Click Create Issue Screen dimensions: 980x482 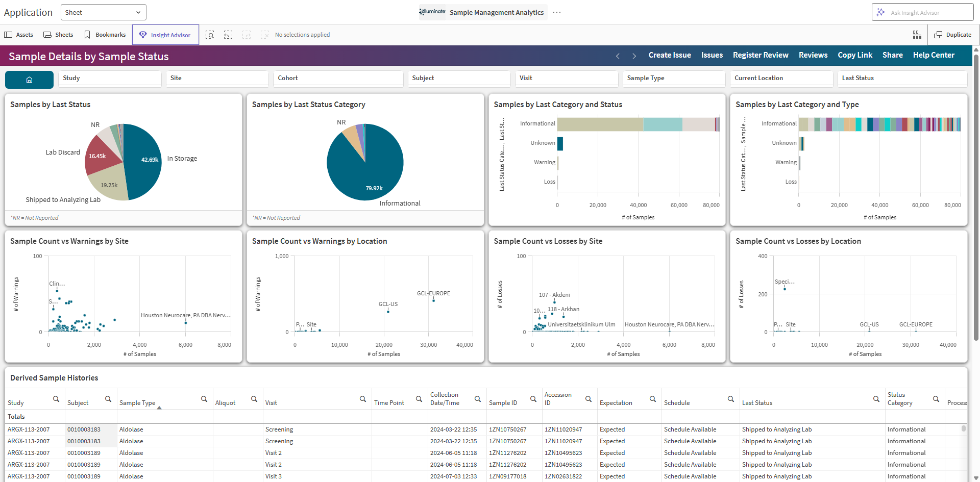click(670, 55)
